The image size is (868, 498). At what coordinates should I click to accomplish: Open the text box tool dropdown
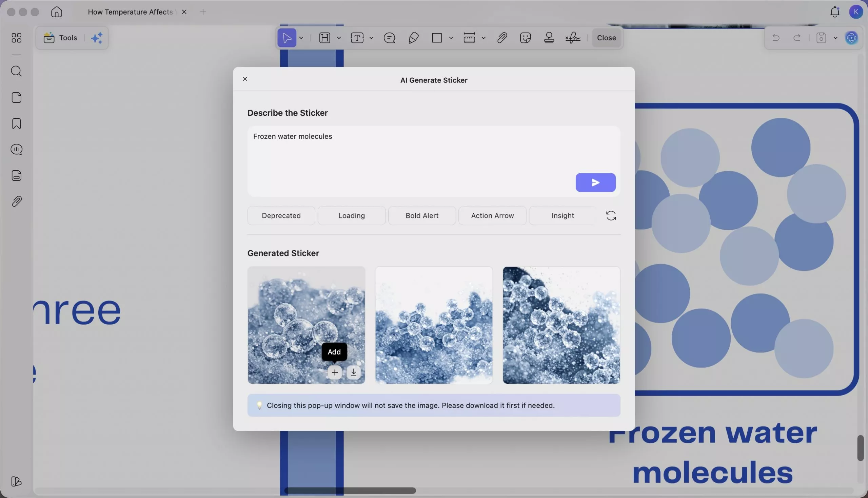(x=372, y=38)
